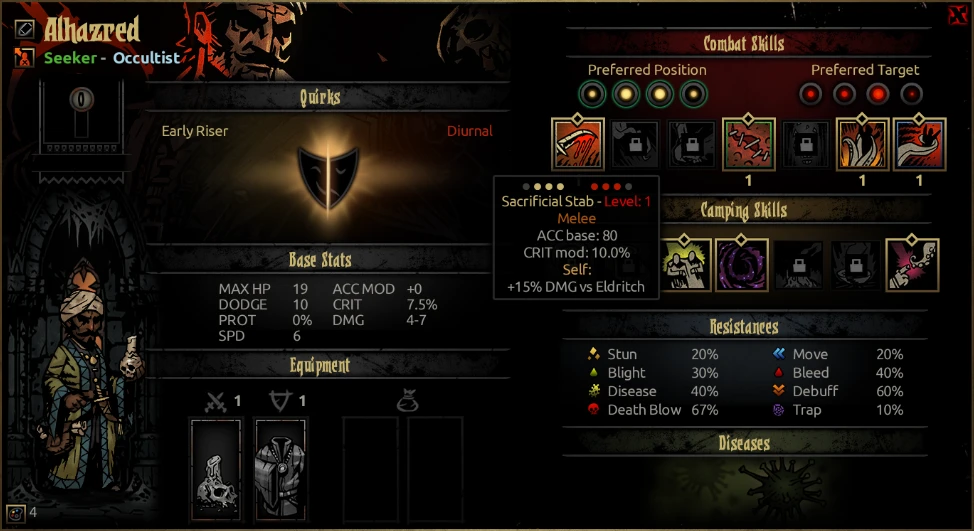Open the skull weapon equipment slot
The width and height of the screenshot is (974, 531).
216,470
